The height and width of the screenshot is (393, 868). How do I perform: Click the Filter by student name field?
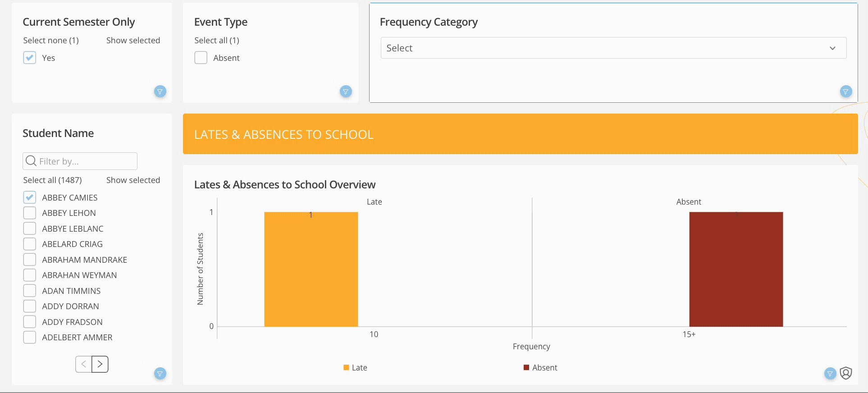[x=86, y=161]
